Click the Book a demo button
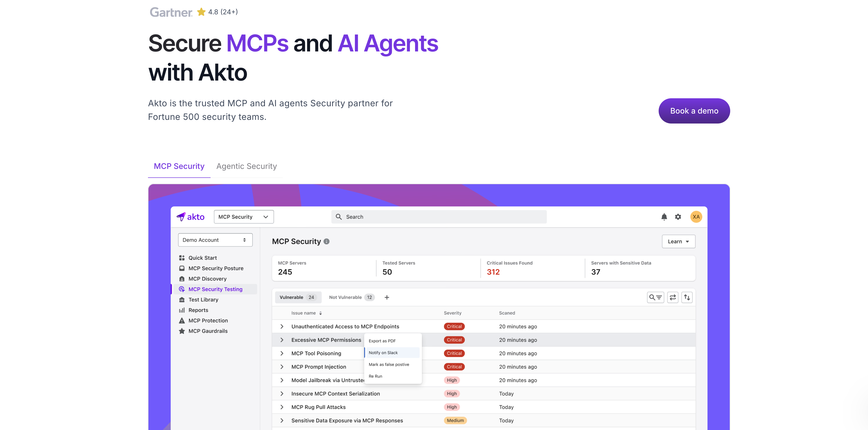Image resolution: width=868 pixels, height=430 pixels. point(694,111)
